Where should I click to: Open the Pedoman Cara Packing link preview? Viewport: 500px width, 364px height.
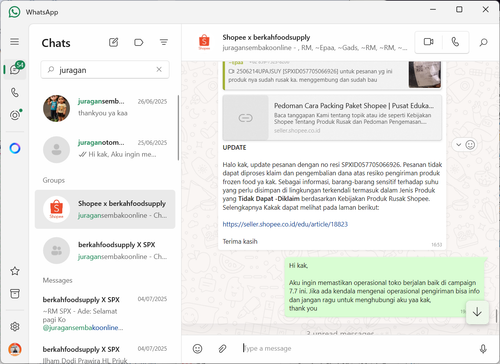click(332, 117)
